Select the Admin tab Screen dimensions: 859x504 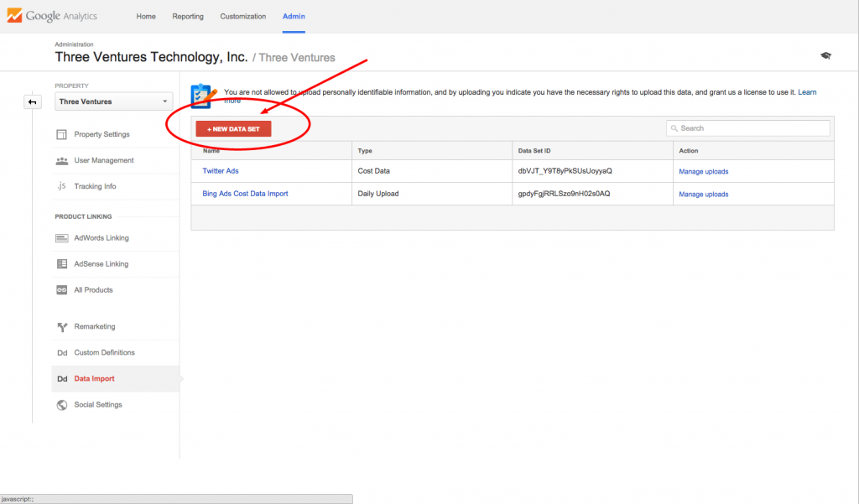[294, 17]
